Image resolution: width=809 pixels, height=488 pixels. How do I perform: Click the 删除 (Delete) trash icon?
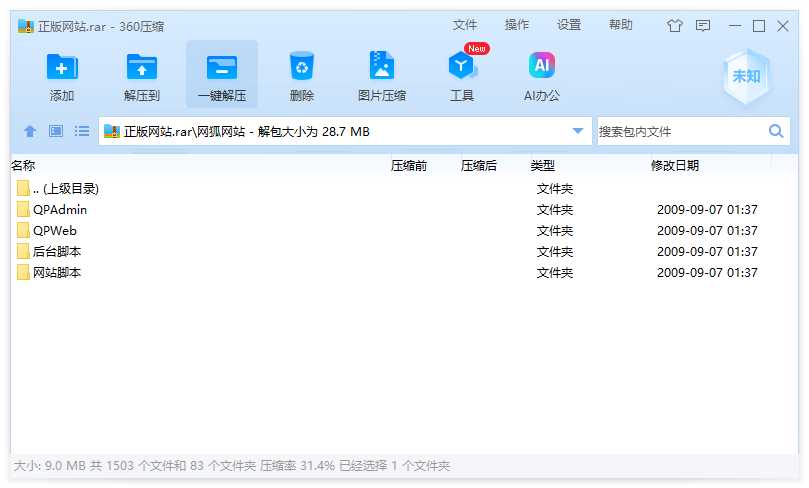pyautogui.click(x=302, y=66)
